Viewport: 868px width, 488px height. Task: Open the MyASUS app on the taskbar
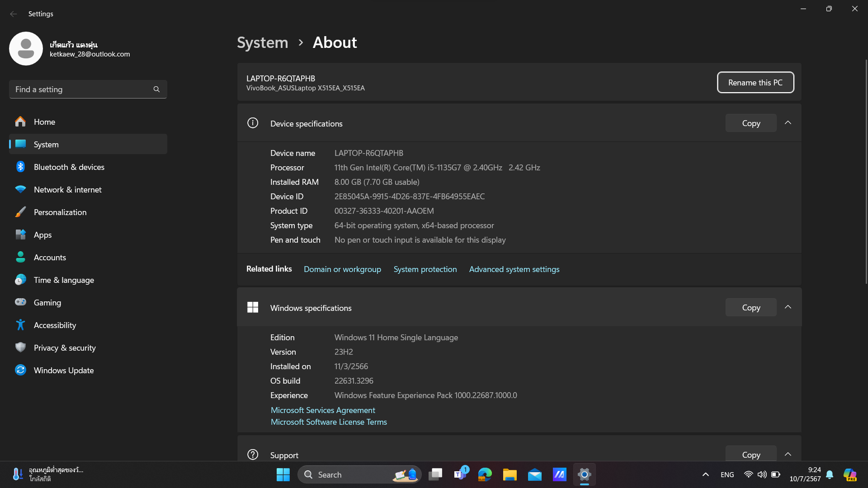[560, 474]
